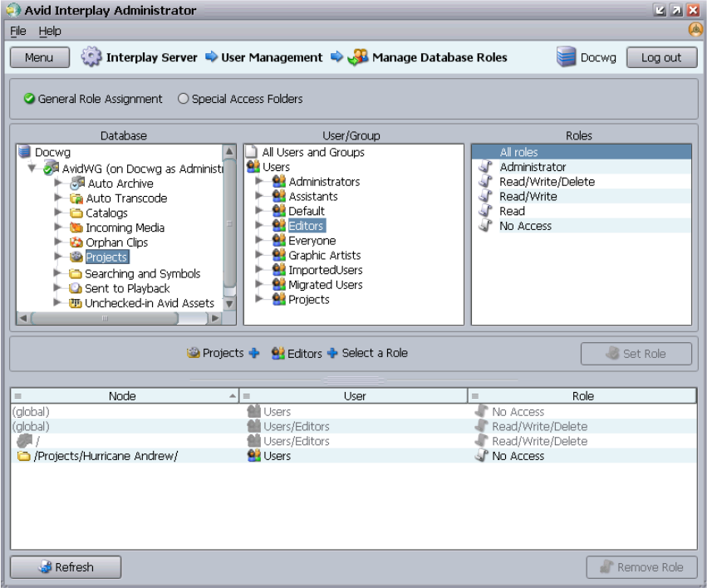Screen dimensions: 707x588
Task: Select the All roles row
Action: point(582,152)
